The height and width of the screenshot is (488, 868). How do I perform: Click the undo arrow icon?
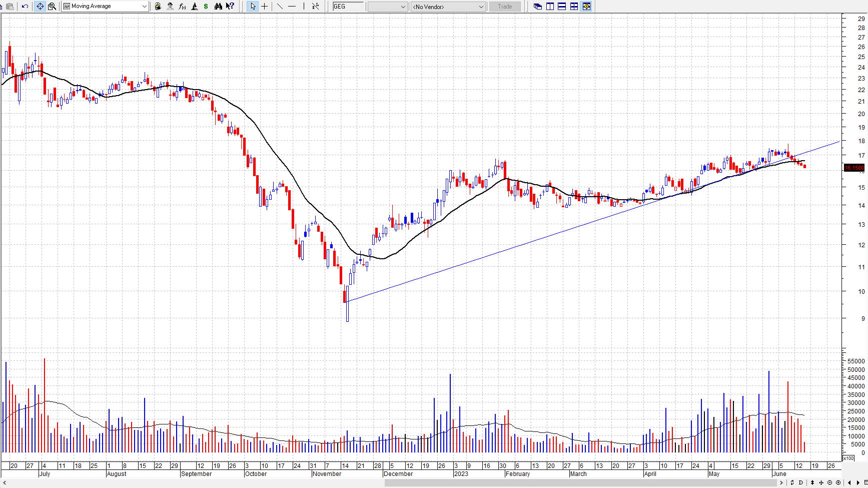click(25, 7)
